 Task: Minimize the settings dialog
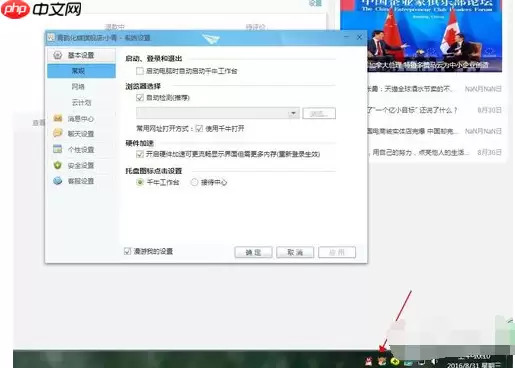pyautogui.click(x=347, y=37)
